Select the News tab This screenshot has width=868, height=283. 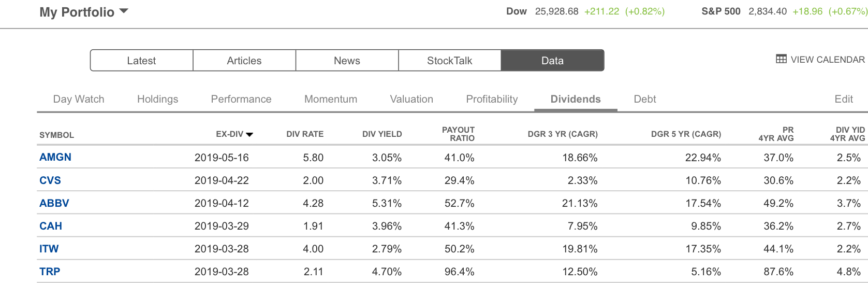pyautogui.click(x=347, y=61)
